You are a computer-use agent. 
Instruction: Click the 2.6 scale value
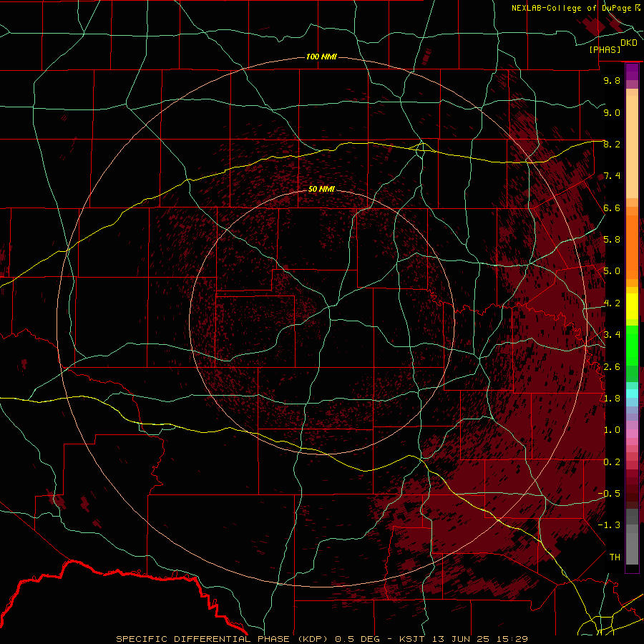(612, 366)
